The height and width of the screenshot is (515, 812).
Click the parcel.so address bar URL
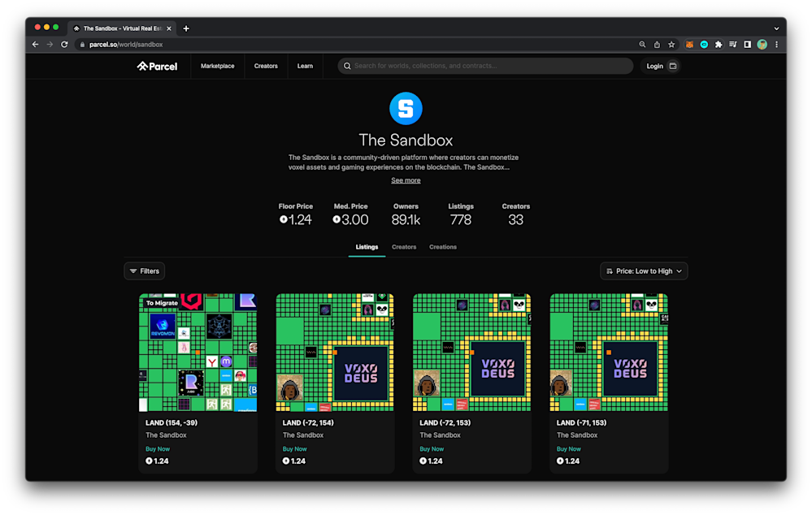pyautogui.click(x=126, y=45)
